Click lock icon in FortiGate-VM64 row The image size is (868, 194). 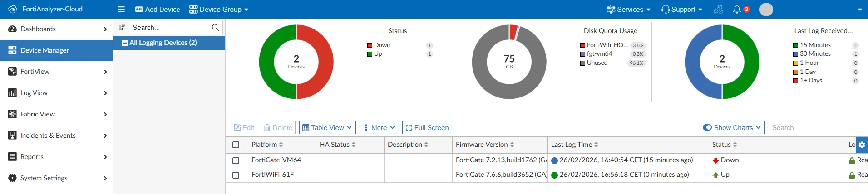(852, 160)
